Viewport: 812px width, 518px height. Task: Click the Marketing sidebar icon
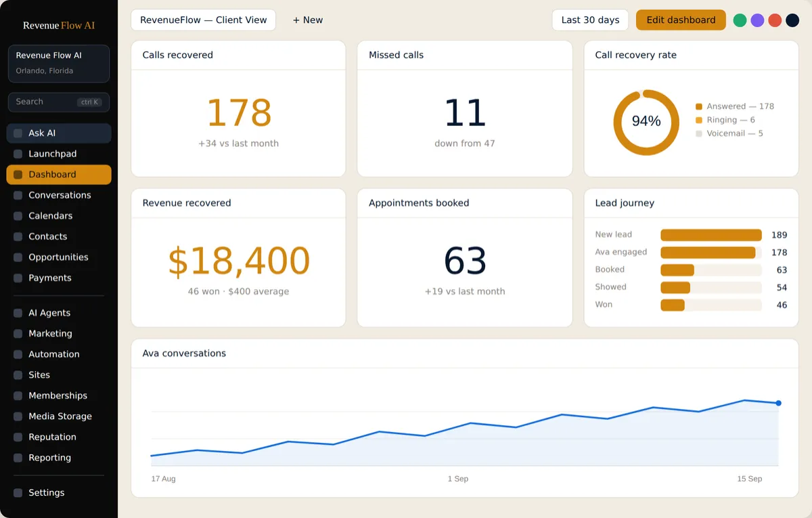(18, 334)
